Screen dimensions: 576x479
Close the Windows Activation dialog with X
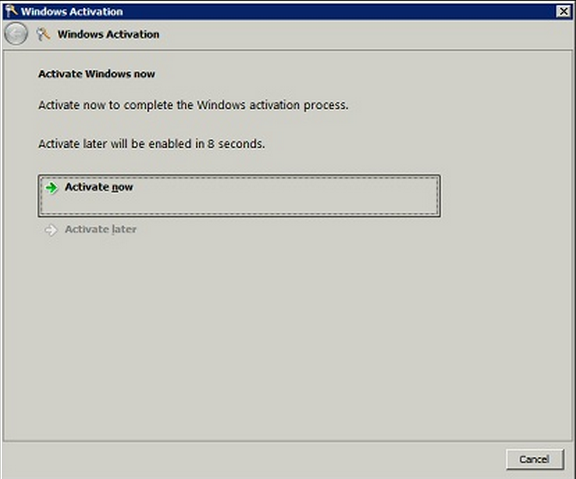click(563, 11)
